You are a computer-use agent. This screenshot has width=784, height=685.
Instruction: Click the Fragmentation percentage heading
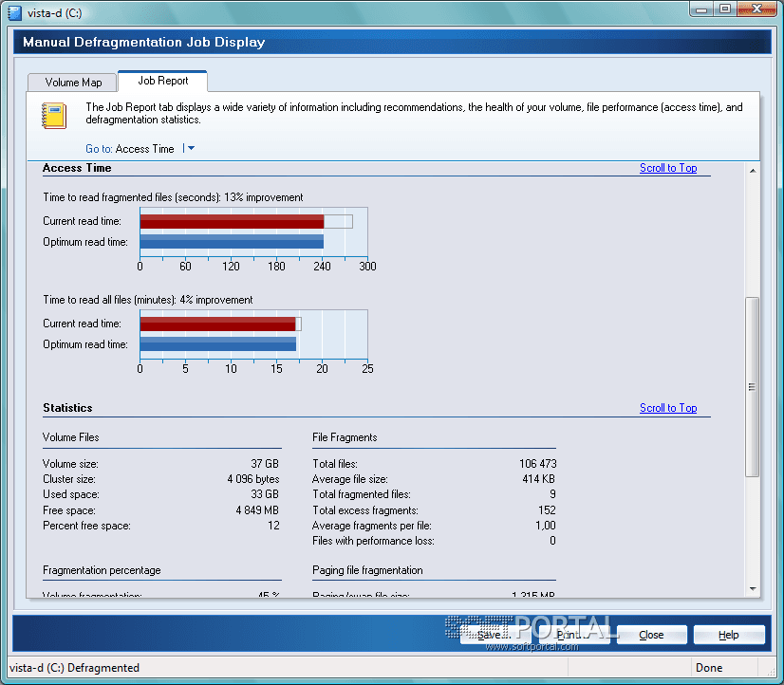(102, 570)
